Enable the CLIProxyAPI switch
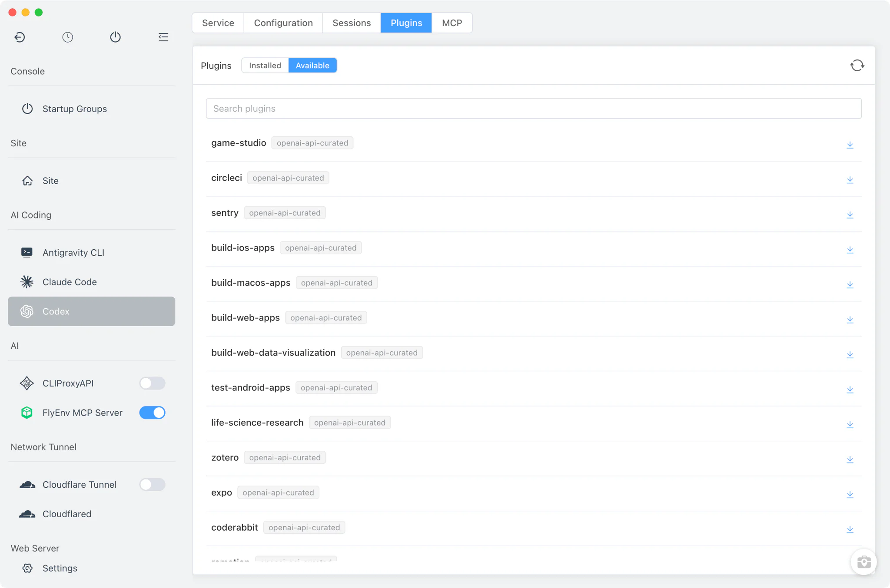The image size is (890, 588). click(152, 383)
